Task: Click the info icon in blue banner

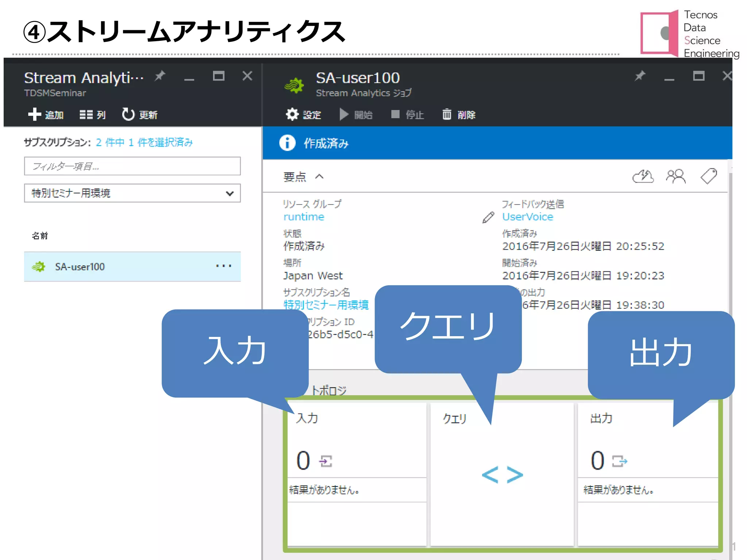Action: pos(287,143)
